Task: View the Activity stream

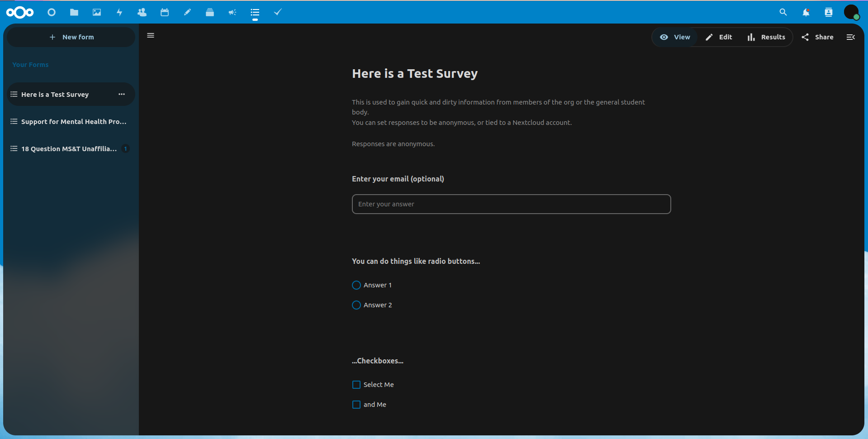Action: (119, 12)
